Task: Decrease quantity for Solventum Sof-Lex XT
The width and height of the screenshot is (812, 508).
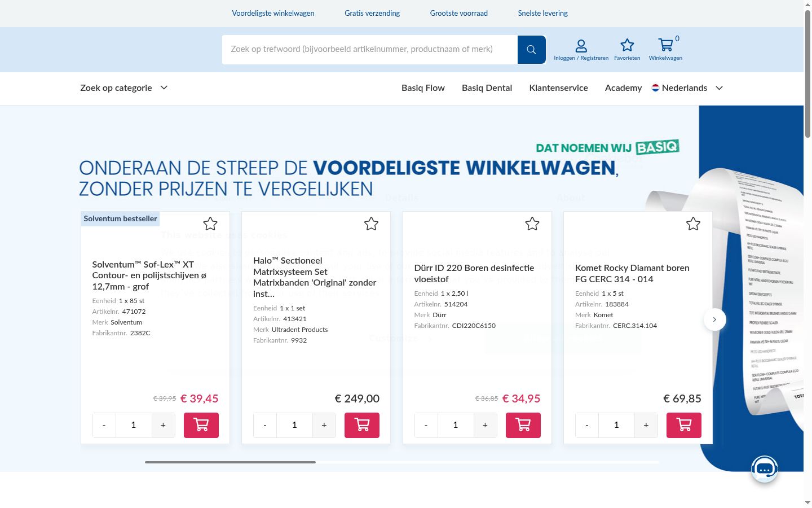Action: (x=104, y=425)
